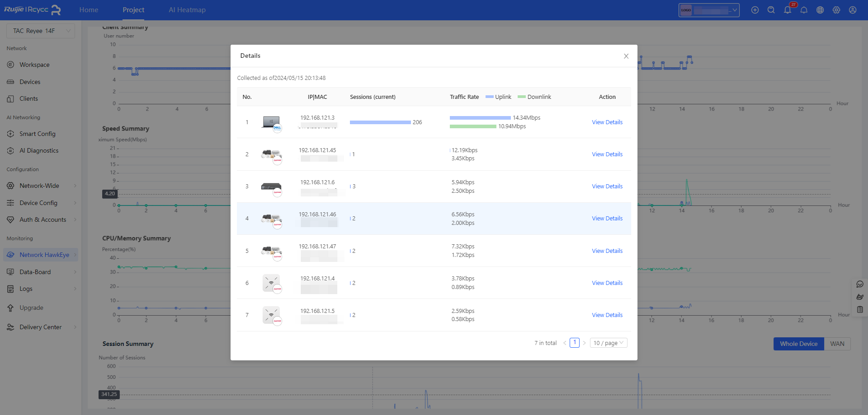
Task: Switch session view to WAN
Action: (x=837, y=344)
